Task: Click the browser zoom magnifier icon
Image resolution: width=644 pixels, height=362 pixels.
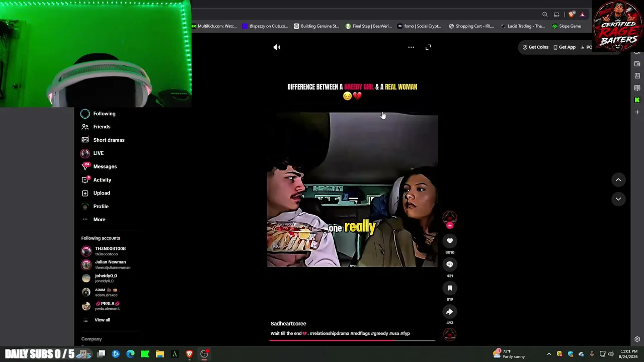Action: coord(545,15)
